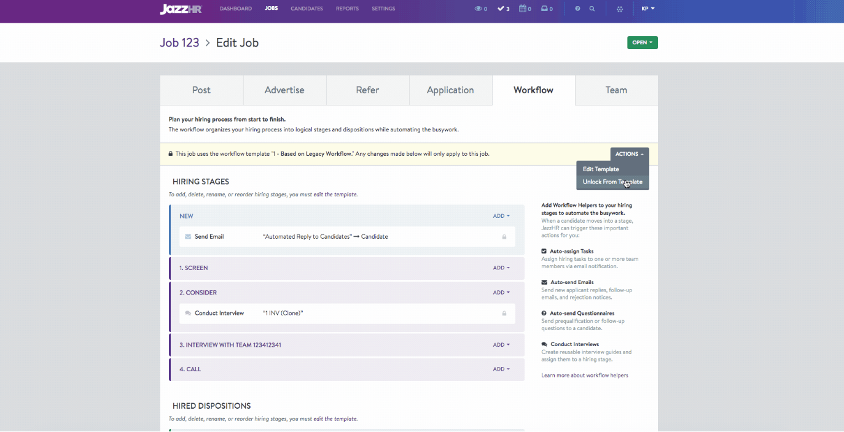Switch to the Advertise tab

(284, 90)
